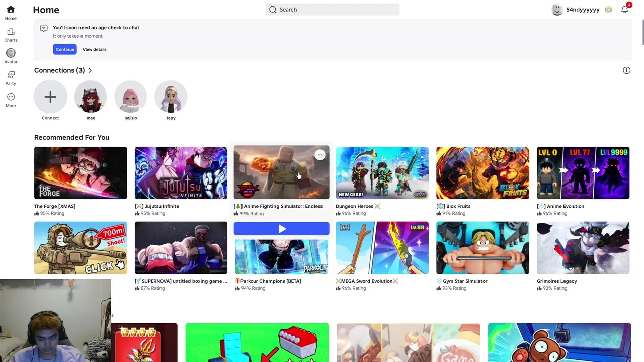Click the 54ndyyyyyy username text
644x362 pixels.
tap(583, 10)
